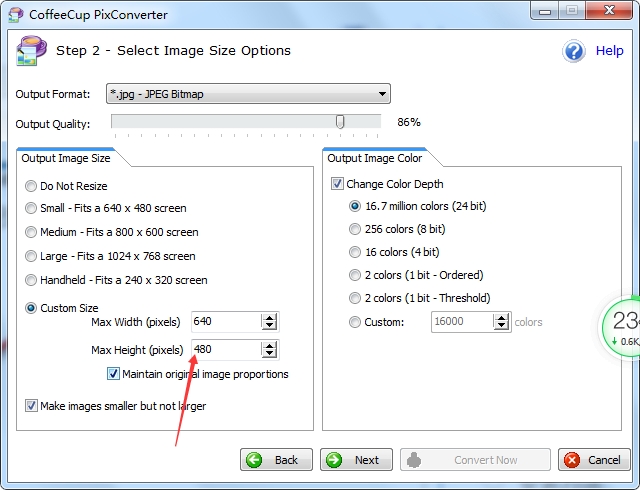Toggle Maintain original image proportions checkbox
Image resolution: width=640 pixels, height=490 pixels.
114,374
